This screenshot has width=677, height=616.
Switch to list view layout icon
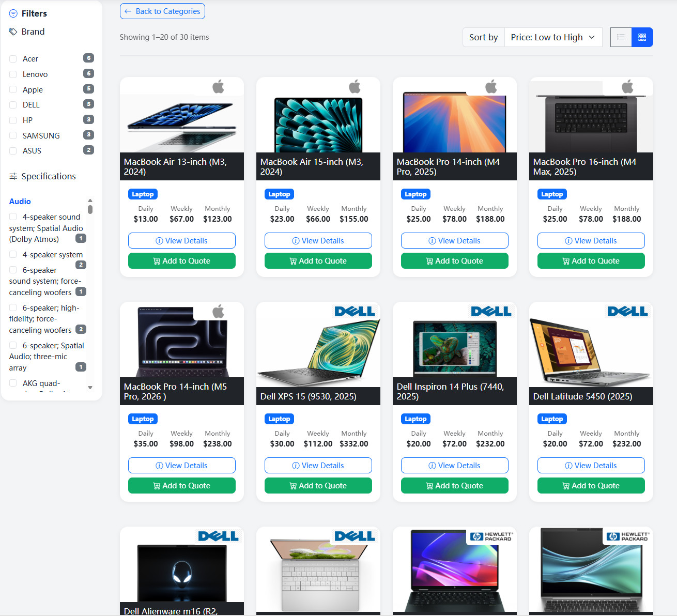[x=621, y=37]
